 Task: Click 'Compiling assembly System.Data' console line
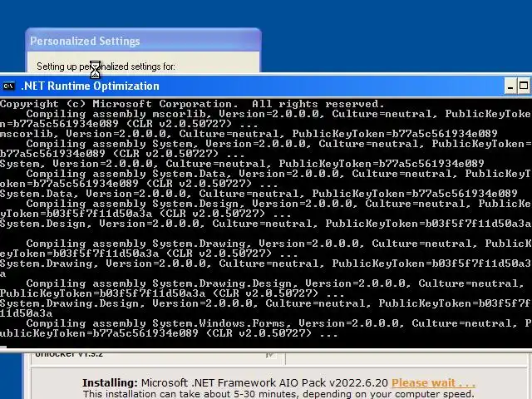point(278,174)
